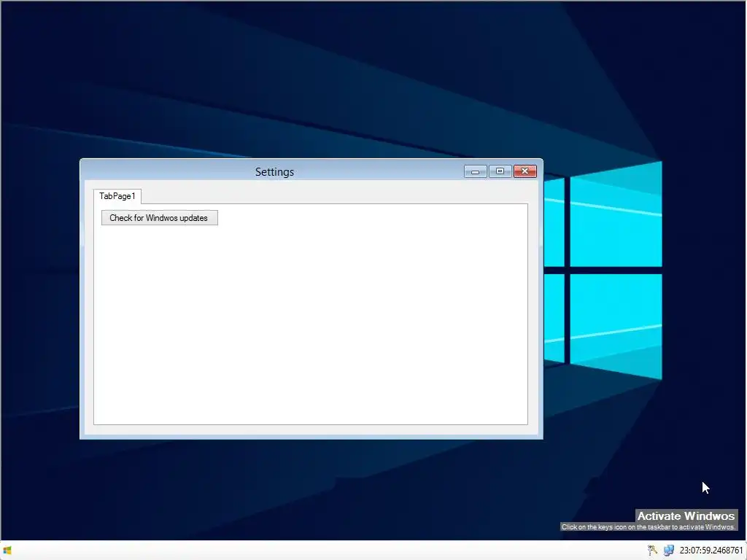
Task: Select the TabPage1 tab
Action: click(x=117, y=196)
